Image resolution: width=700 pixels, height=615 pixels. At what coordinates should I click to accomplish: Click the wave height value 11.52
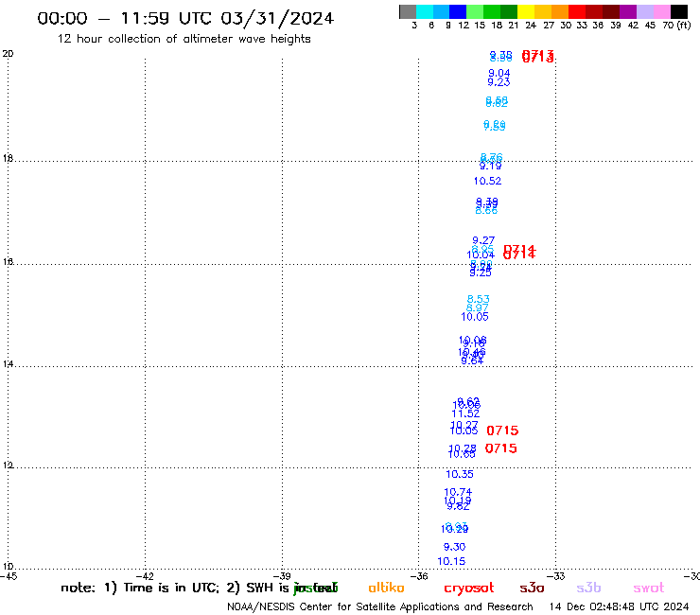tap(465, 414)
